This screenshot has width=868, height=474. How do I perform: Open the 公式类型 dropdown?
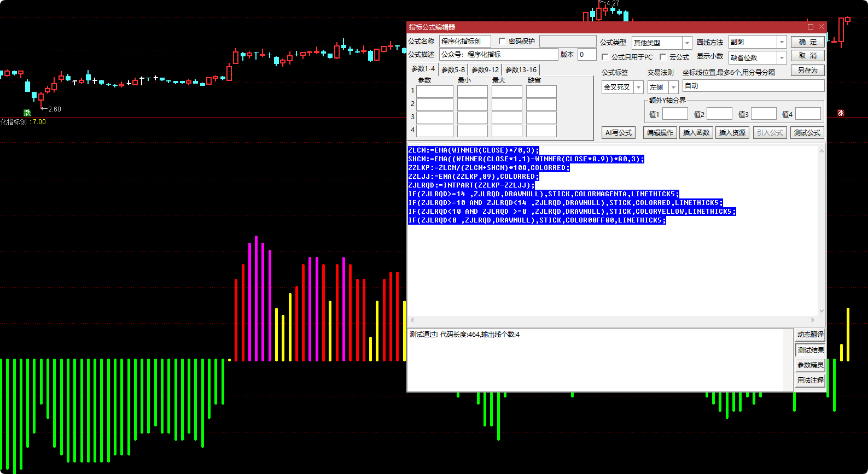point(687,43)
